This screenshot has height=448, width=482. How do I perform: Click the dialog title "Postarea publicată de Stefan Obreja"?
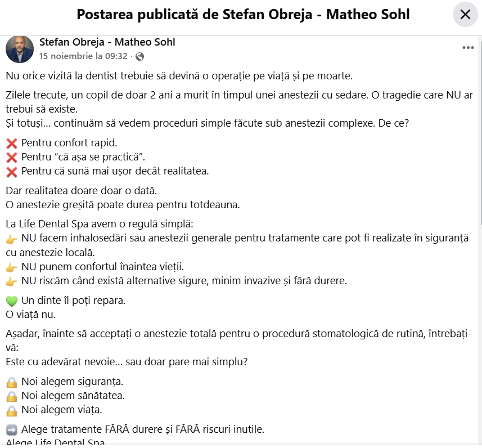(x=243, y=15)
